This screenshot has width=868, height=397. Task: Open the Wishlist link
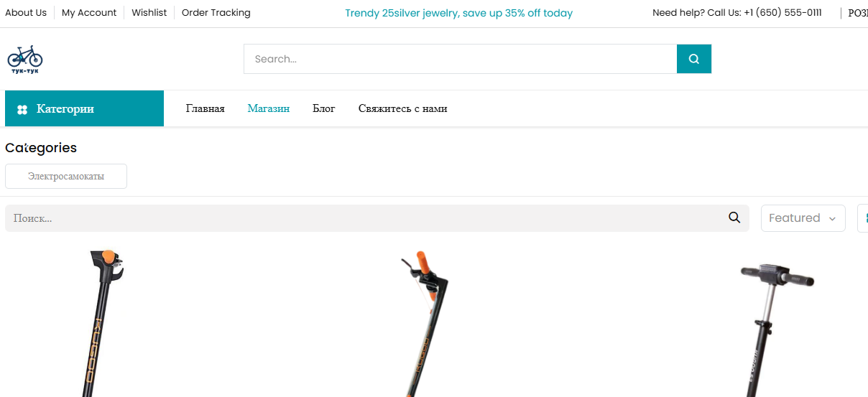(149, 13)
